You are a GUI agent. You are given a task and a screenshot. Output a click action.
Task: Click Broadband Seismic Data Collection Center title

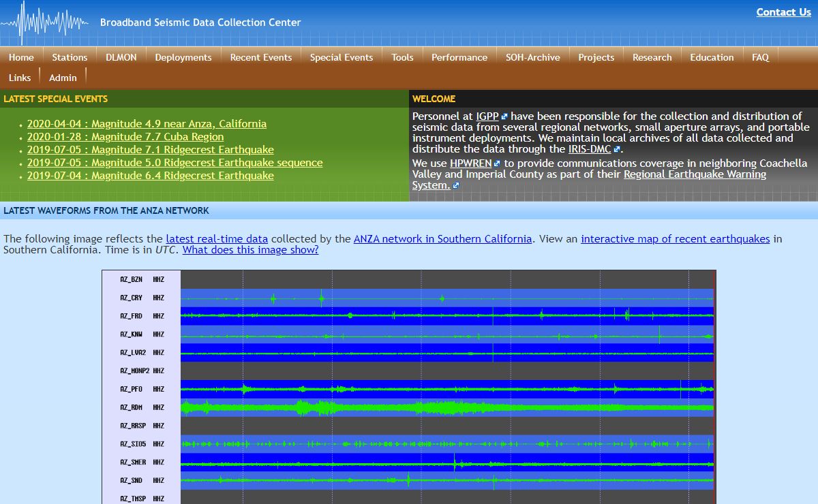[200, 22]
